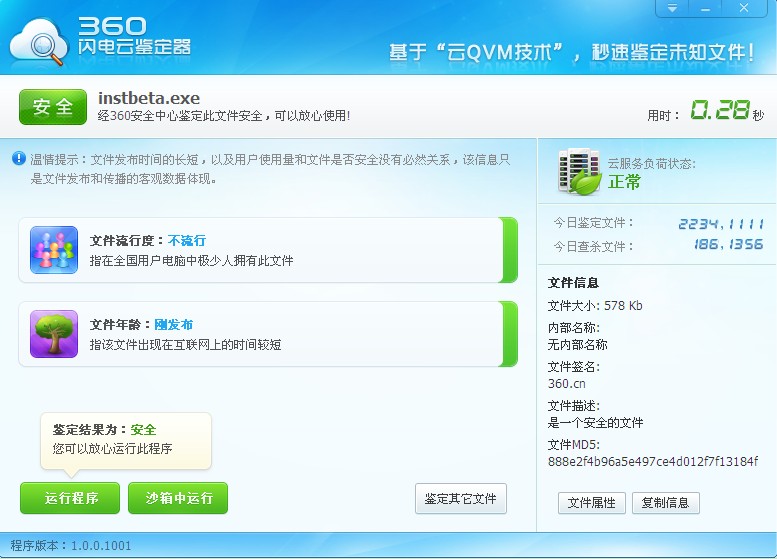The image size is (777, 559).
Task: Click the 经360安全中心鉴定此文件安全 verdict line
Action: click(x=224, y=116)
